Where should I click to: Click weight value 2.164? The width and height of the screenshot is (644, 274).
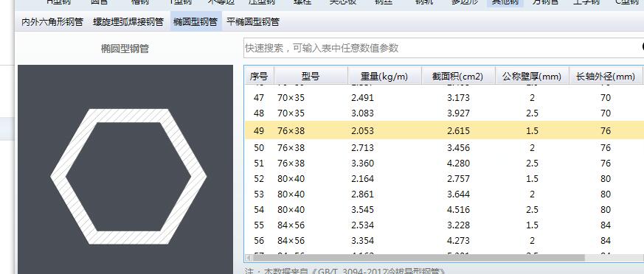(x=363, y=179)
